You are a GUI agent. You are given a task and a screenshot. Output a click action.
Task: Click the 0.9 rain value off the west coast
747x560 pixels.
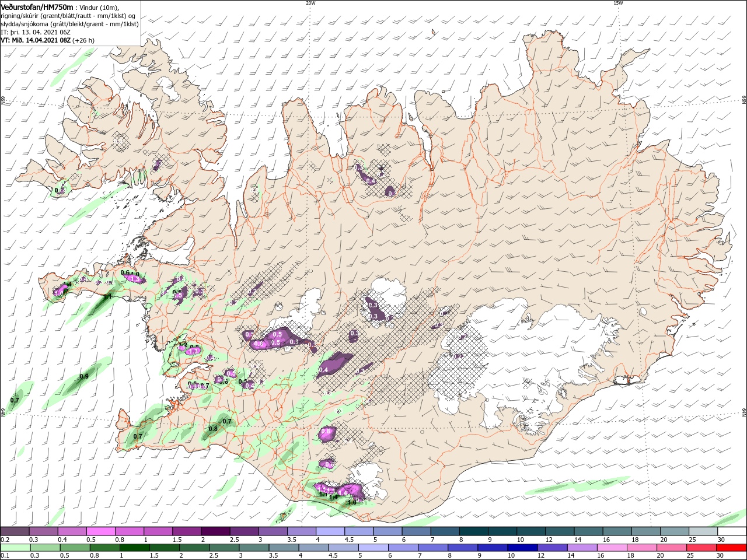click(x=83, y=376)
